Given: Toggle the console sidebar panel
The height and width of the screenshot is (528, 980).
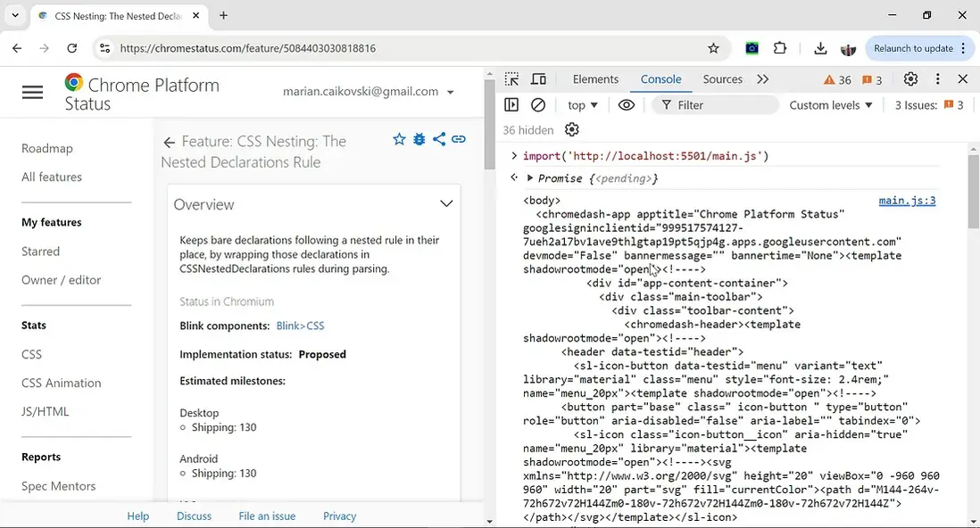Looking at the screenshot, I should [511, 105].
